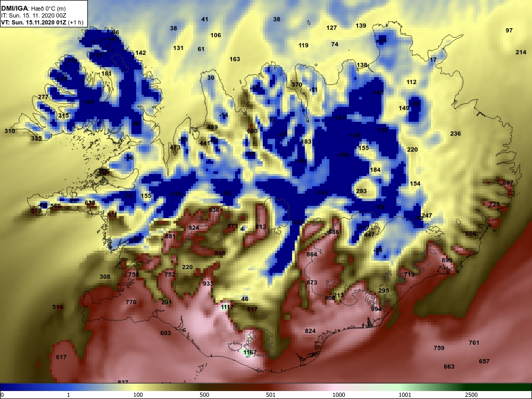This screenshot has height=399, width=532.
Task: Click the map value 370
Action: coord(297,85)
